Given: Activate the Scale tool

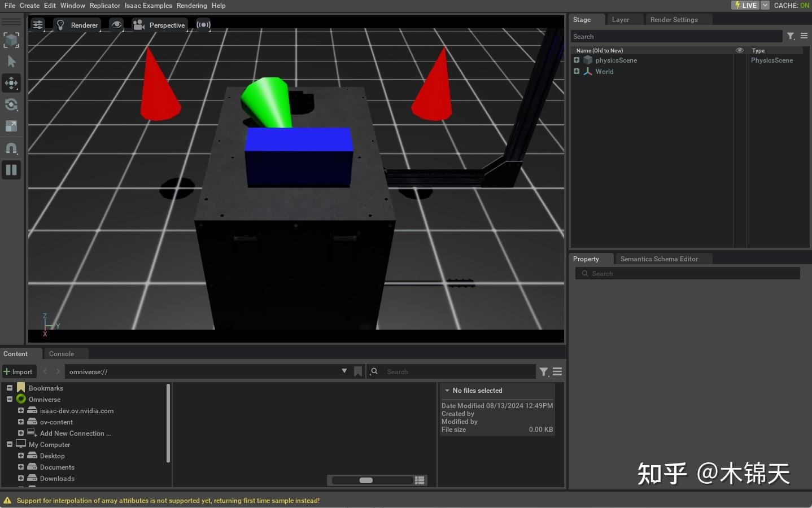Looking at the screenshot, I should point(11,126).
